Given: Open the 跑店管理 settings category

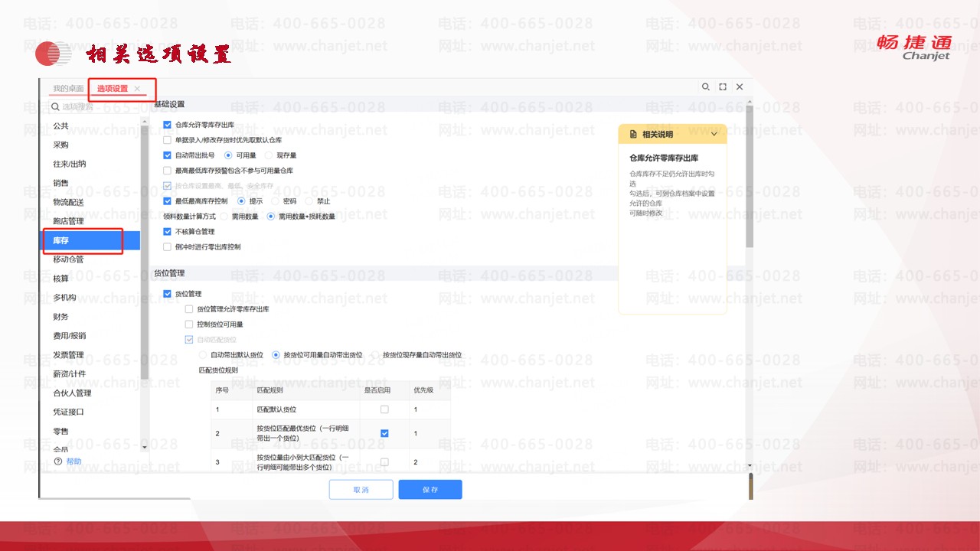Looking at the screenshot, I should point(68,221).
